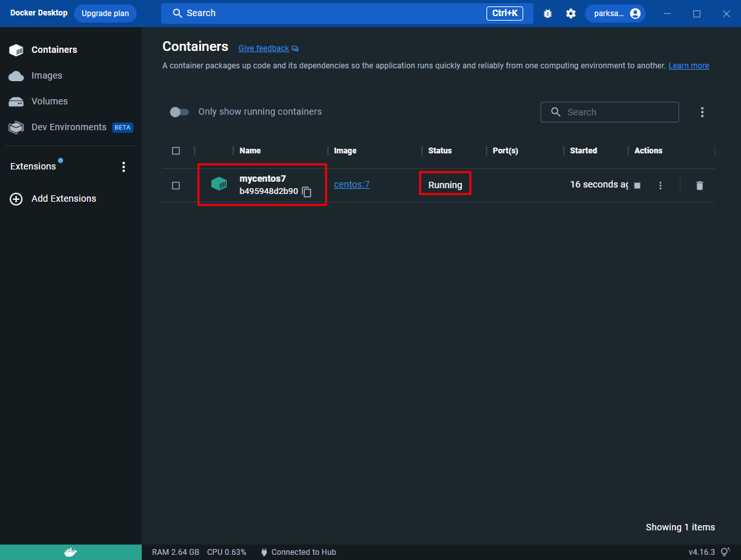This screenshot has width=741, height=560.
Task: Click the mycentos7 container icon
Action: pyautogui.click(x=219, y=184)
